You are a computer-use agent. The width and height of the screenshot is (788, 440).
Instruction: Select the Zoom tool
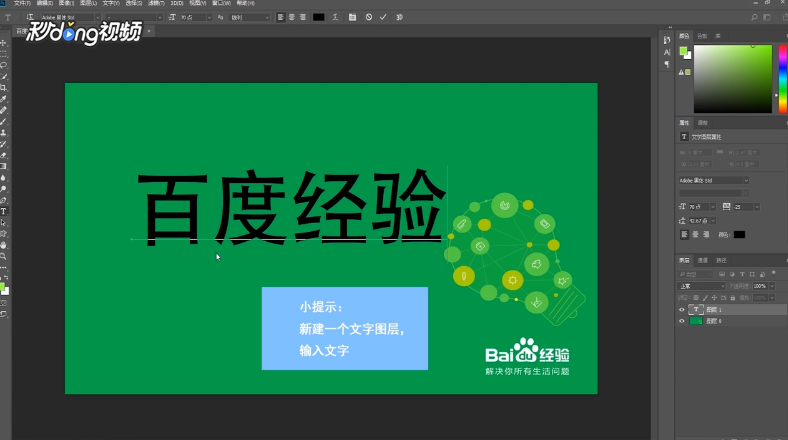pyautogui.click(x=4, y=256)
